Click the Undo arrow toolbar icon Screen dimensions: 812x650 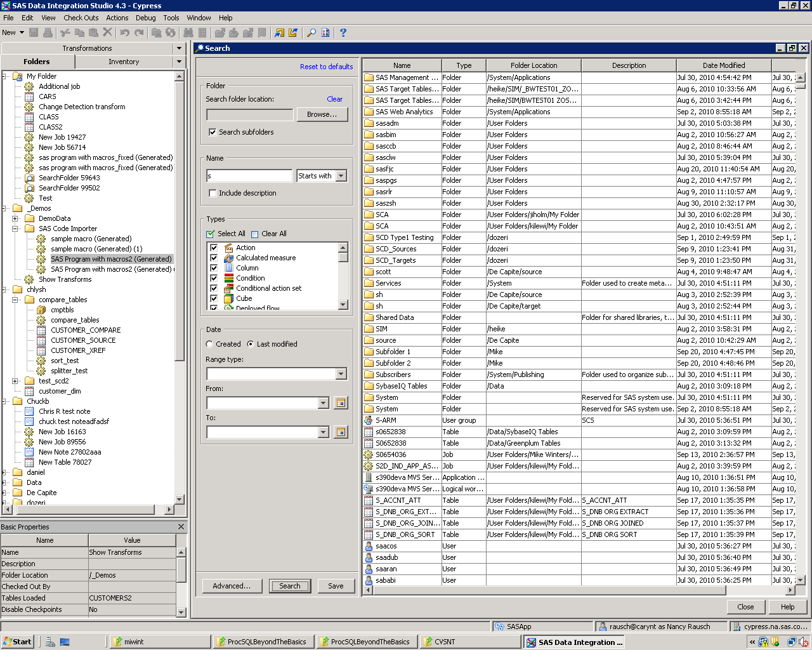click(x=125, y=32)
